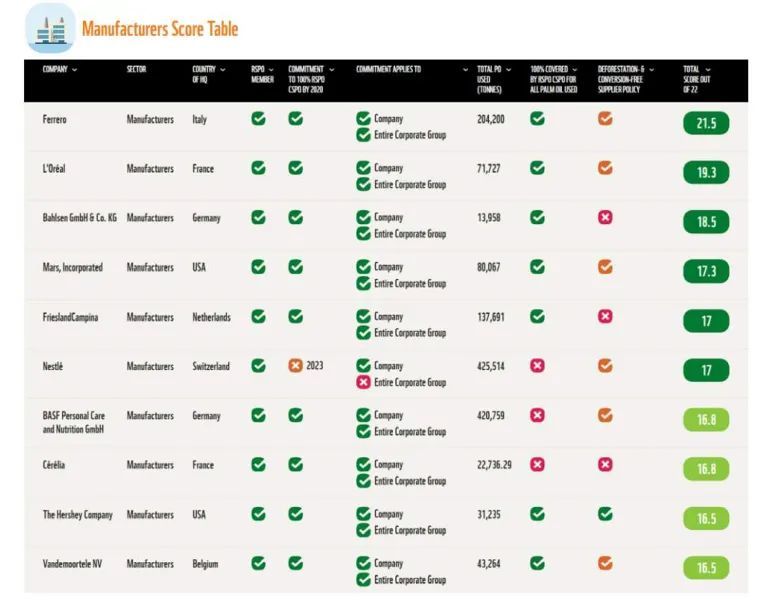Click Ferrero's dark green 21.5 score badge
The image size is (771, 606).
pos(706,123)
